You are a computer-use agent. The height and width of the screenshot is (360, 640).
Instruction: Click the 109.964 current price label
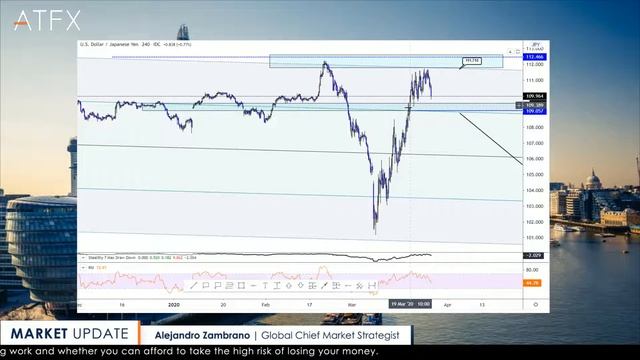pos(535,96)
